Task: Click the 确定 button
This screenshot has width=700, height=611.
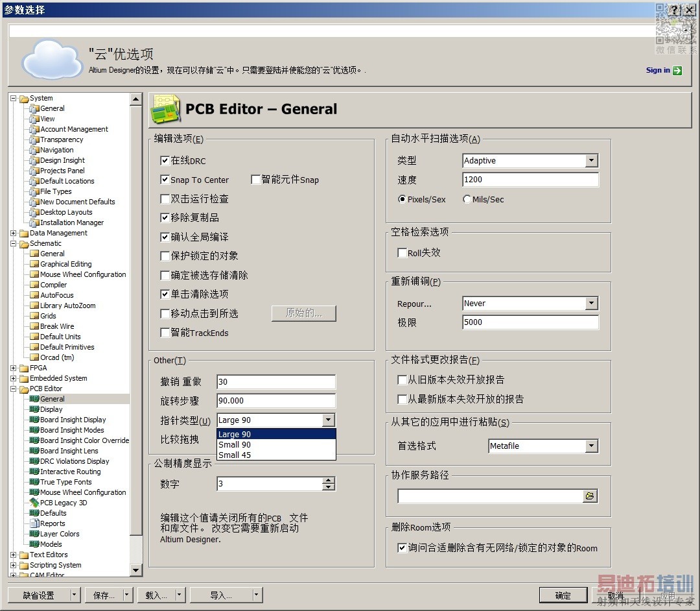Action: click(563, 595)
